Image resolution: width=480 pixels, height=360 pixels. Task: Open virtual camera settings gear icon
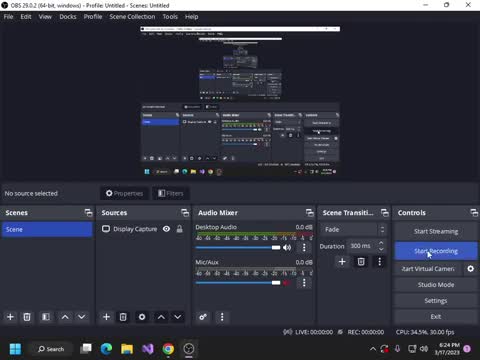[x=470, y=269]
